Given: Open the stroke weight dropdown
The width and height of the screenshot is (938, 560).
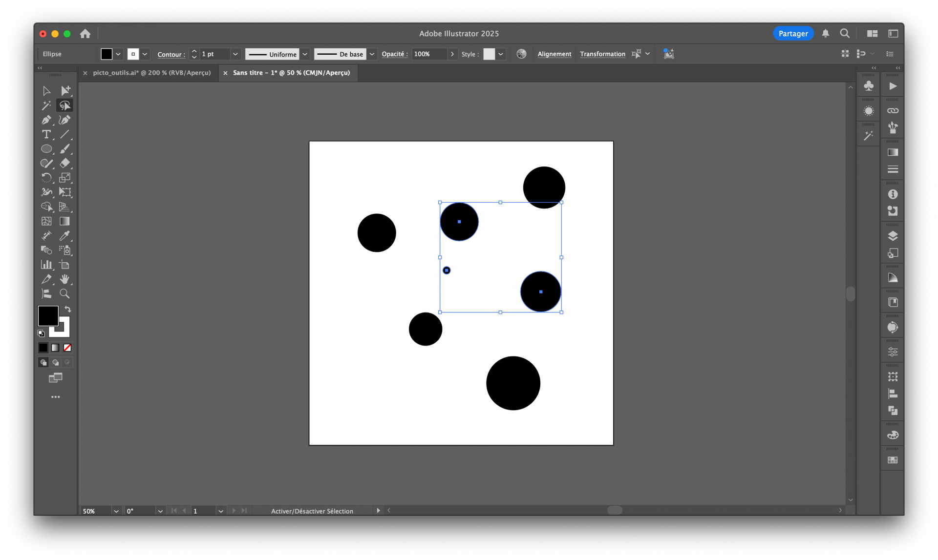Looking at the screenshot, I should [x=235, y=54].
